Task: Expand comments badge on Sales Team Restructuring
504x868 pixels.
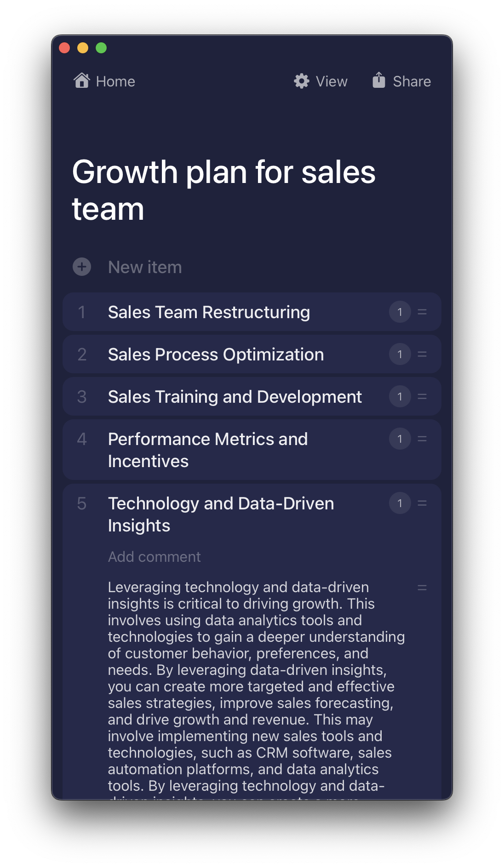Action: [x=400, y=312]
